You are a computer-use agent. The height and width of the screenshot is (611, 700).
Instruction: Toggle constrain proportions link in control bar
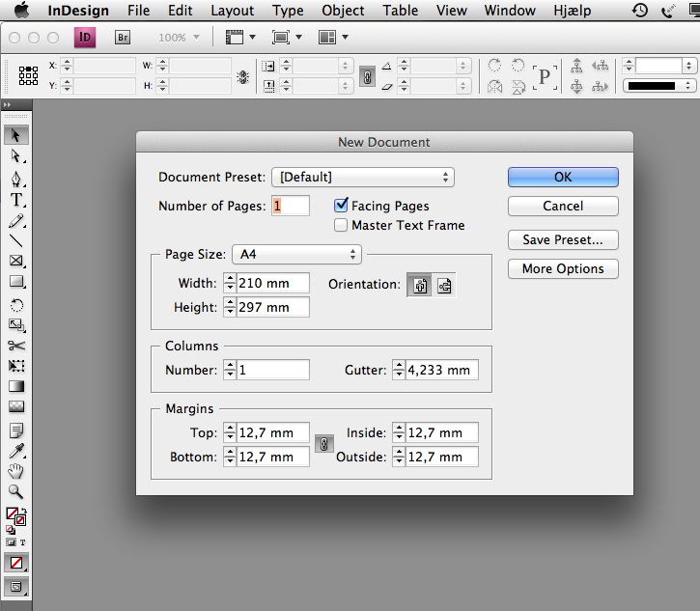click(368, 77)
